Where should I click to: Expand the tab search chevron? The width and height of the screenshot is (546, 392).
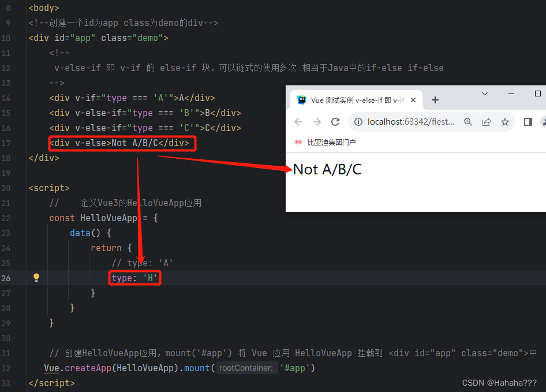(x=485, y=94)
